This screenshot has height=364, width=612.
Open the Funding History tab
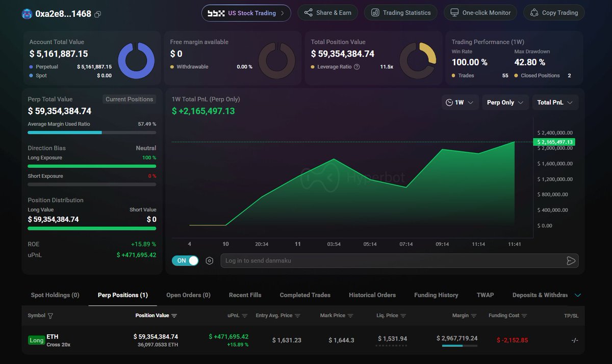pos(436,295)
